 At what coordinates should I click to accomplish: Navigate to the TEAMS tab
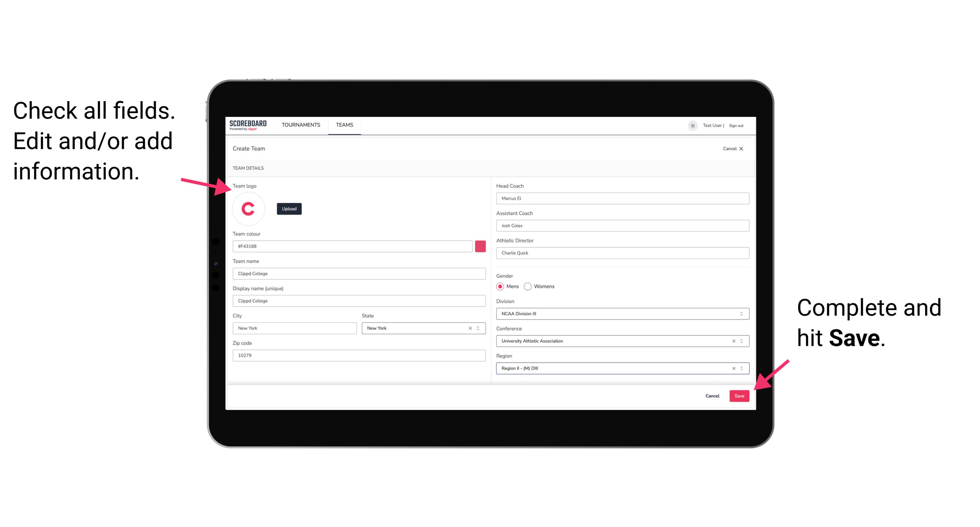coord(345,125)
